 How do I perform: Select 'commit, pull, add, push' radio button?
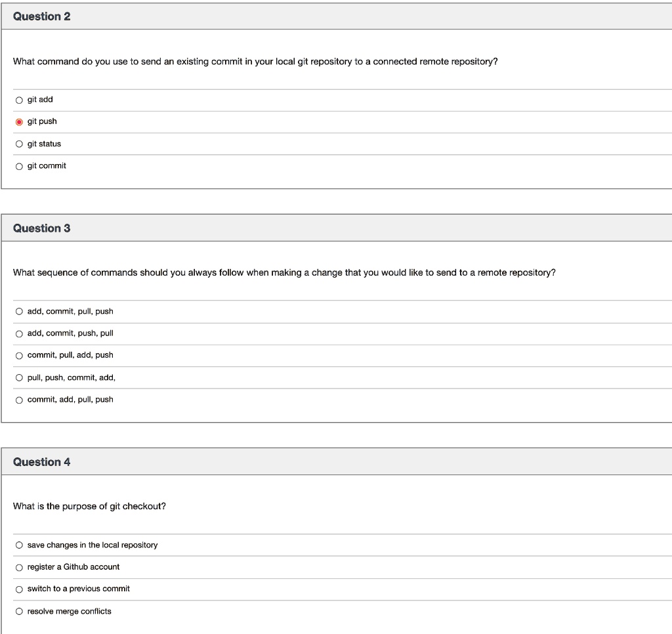(x=19, y=356)
